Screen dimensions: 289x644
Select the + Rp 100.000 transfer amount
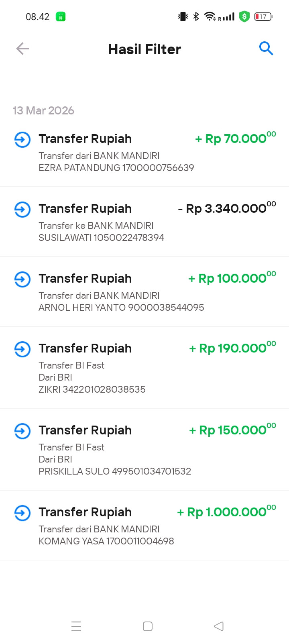232,278
